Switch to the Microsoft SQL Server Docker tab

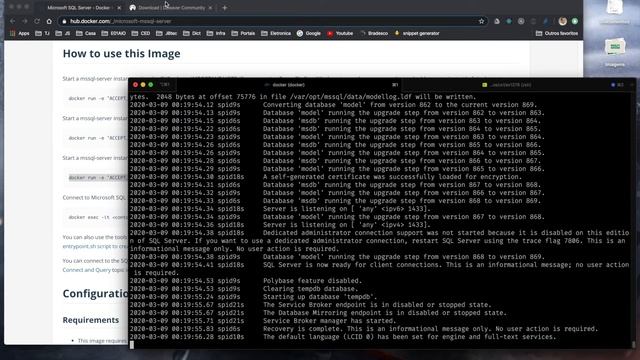click(x=78, y=8)
